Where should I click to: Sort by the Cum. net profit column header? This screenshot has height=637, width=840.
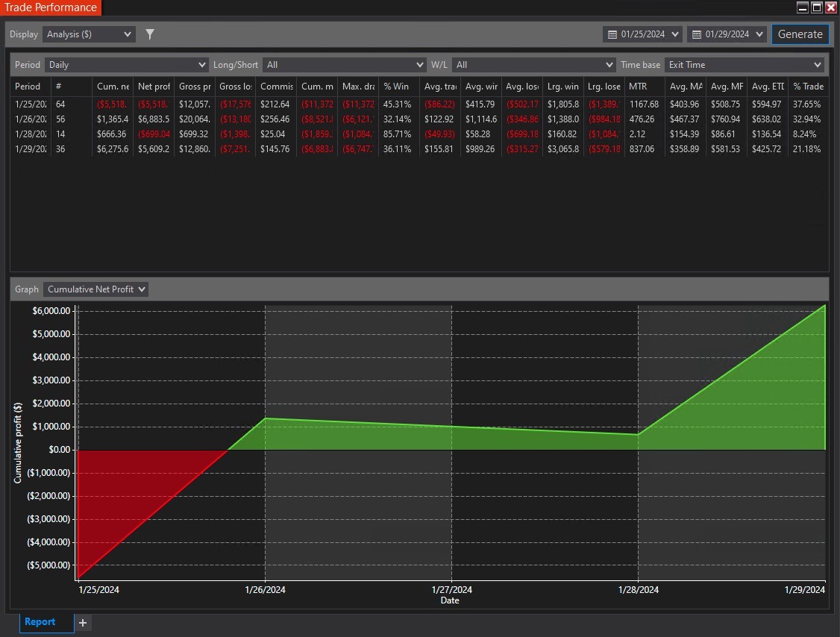(113, 87)
